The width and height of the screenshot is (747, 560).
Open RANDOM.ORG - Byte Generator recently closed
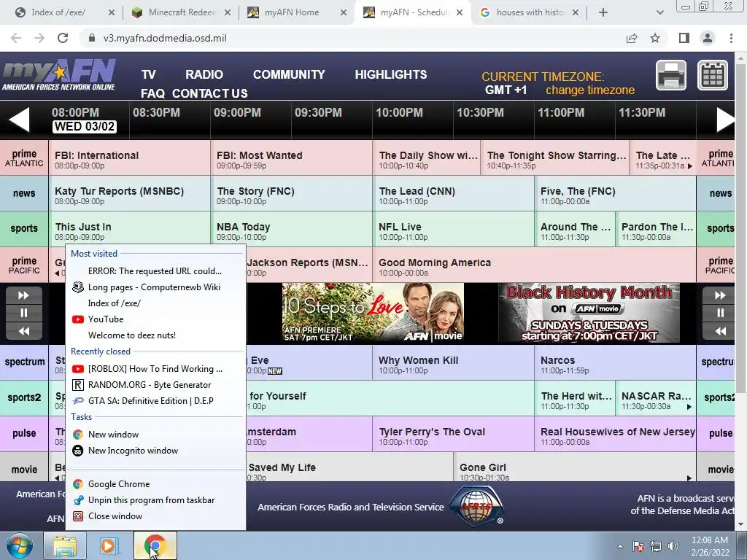click(155, 385)
